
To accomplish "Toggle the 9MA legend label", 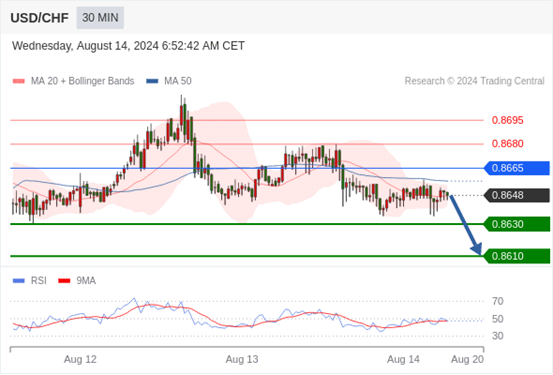I will (86, 281).
